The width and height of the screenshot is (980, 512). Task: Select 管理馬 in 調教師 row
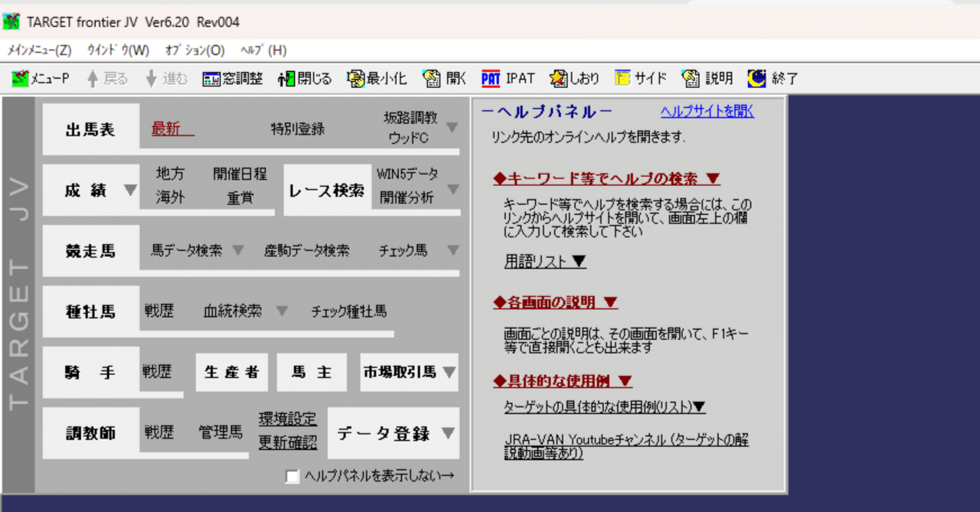(x=220, y=432)
